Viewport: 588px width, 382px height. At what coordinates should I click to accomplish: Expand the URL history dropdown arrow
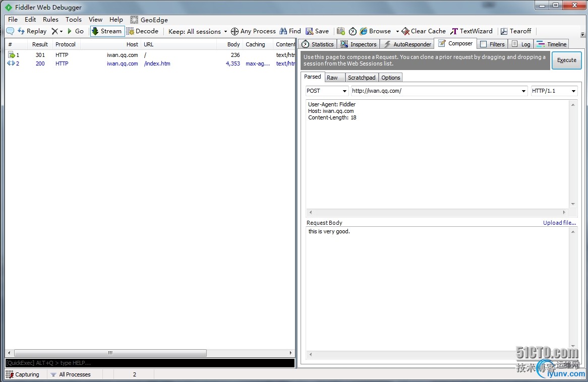coord(523,91)
